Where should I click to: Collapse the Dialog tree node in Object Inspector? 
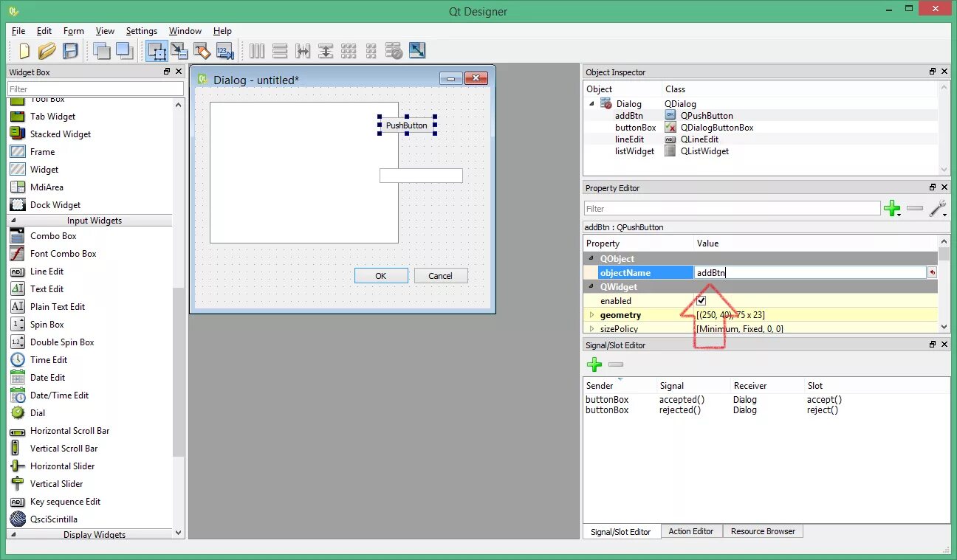pyautogui.click(x=591, y=104)
